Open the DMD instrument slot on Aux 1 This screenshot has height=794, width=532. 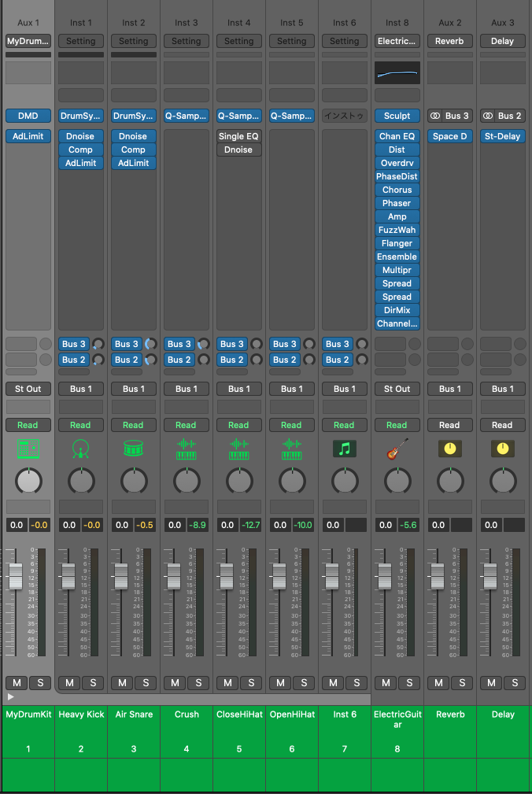(x=28, y=116)
